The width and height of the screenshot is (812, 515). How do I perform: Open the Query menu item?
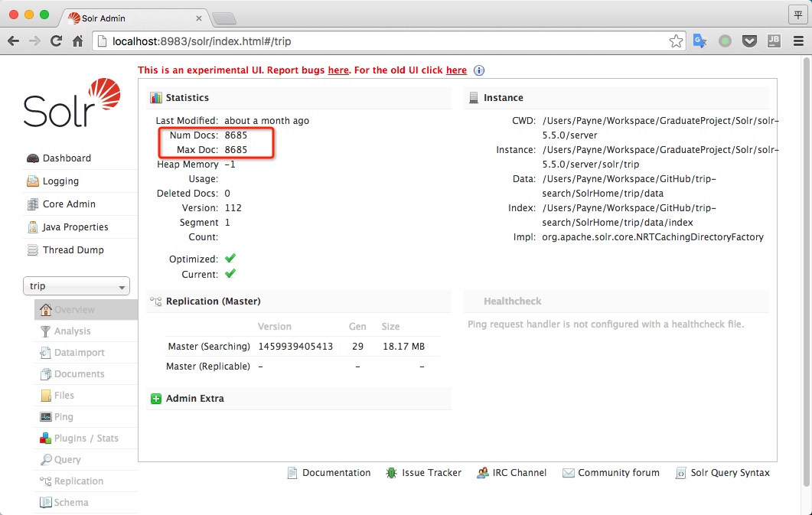pos(67,460)
